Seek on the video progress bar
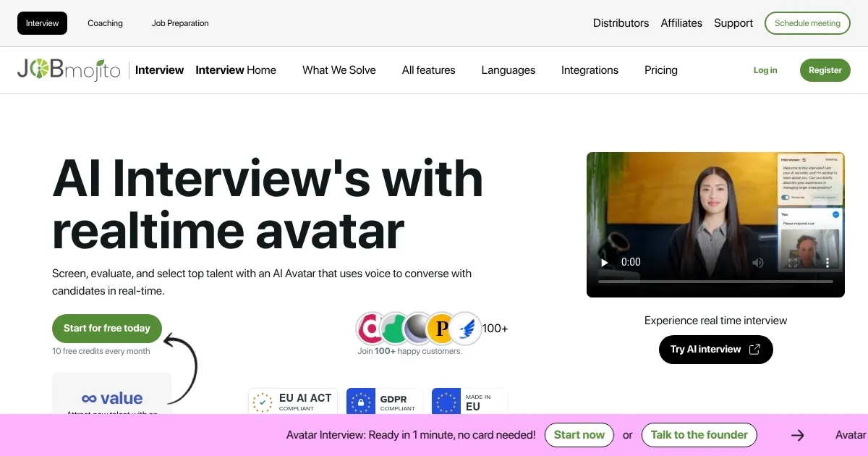This screenshot has width=868, height=456. [x=715, y=282]
